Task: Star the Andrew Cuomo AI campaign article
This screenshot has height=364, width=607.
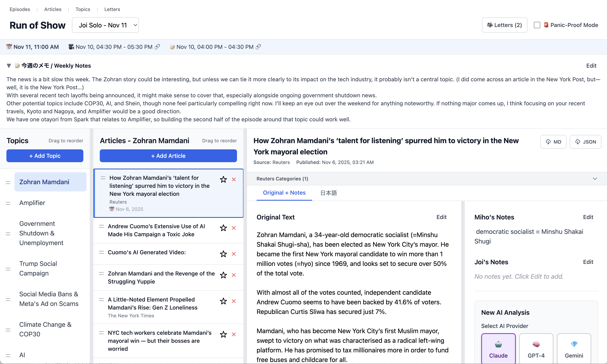Action: point(223,228)
